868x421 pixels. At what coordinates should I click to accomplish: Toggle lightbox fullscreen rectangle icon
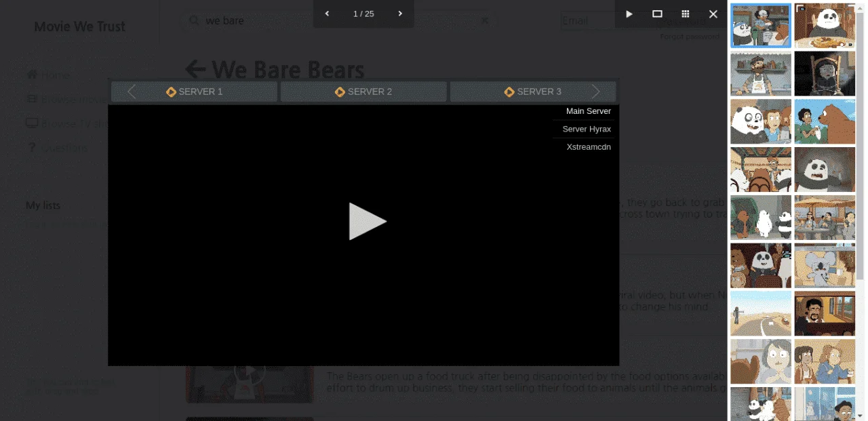point(657,14)
